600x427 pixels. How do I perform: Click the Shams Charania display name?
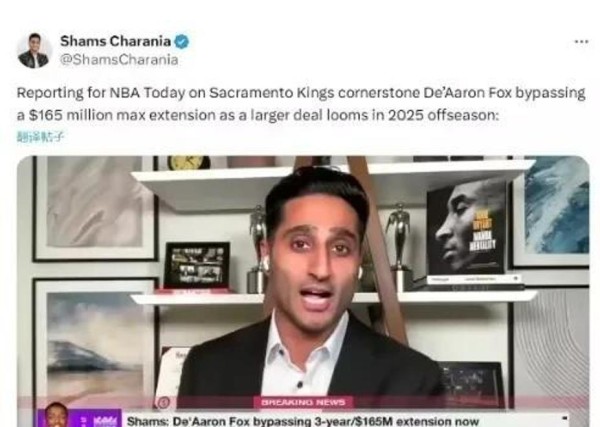115,41
